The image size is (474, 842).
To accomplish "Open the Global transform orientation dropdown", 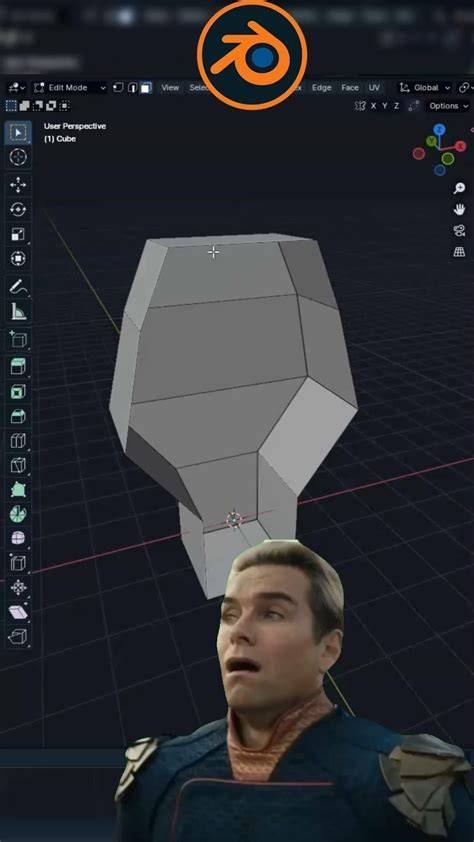I will click(x=425, y=88).
